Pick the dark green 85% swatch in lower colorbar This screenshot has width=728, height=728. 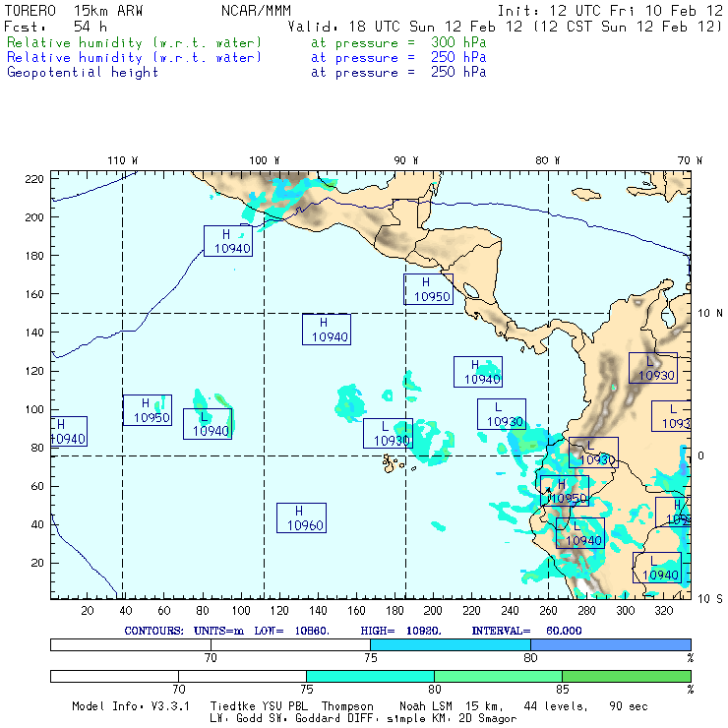coord(626,676)
